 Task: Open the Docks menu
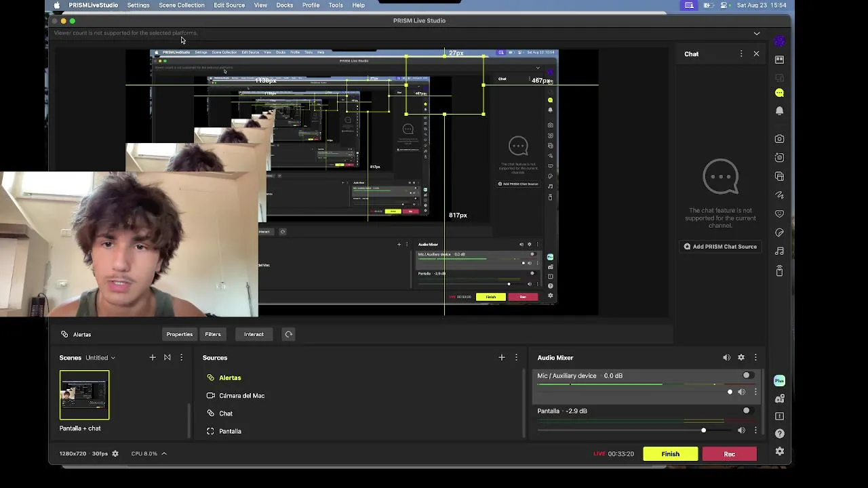tap(285, 5)
